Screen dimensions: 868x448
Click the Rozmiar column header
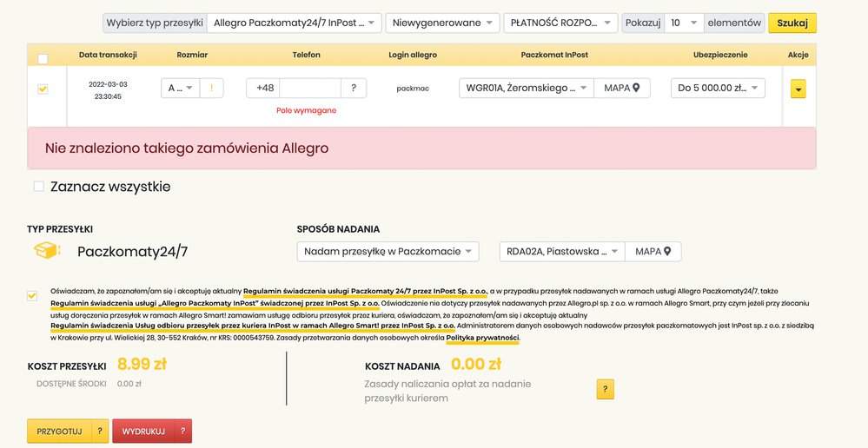(x=192, y=55)
